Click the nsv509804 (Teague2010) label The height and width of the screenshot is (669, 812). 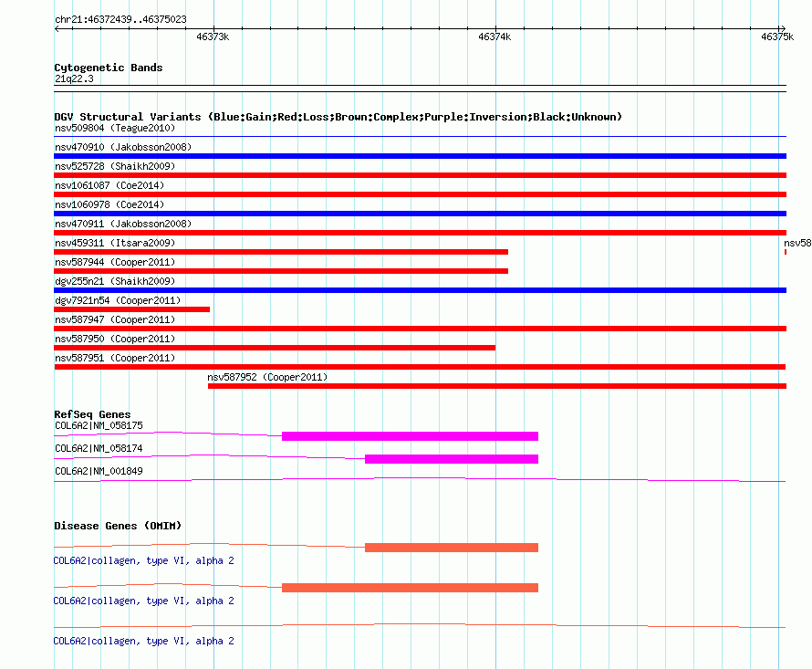coord(115,128)
